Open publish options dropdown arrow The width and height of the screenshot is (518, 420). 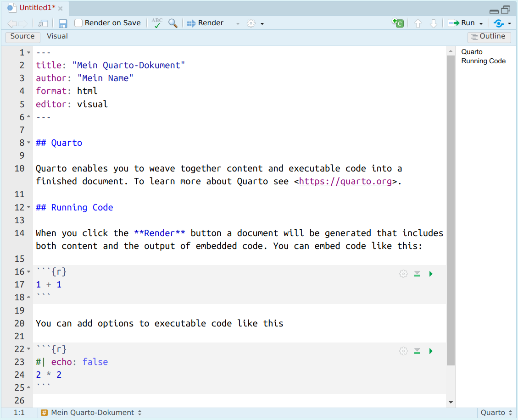(x=509, y=24)
